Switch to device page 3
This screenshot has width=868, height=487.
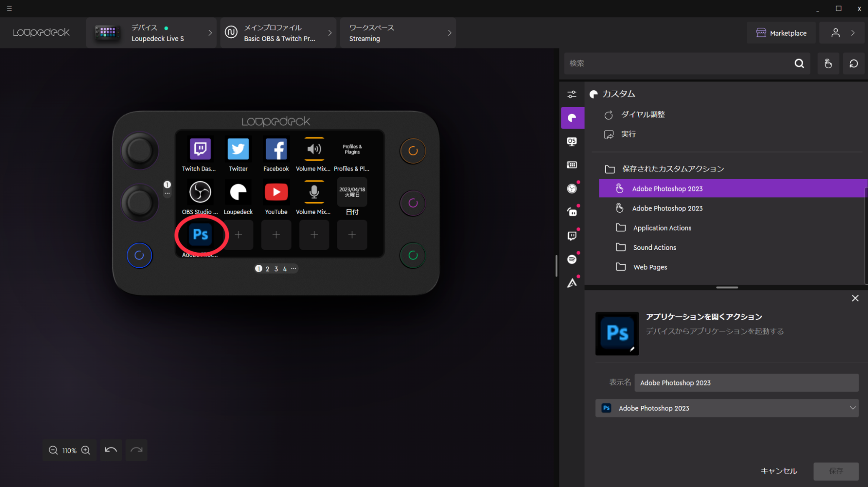click(276, 269)
